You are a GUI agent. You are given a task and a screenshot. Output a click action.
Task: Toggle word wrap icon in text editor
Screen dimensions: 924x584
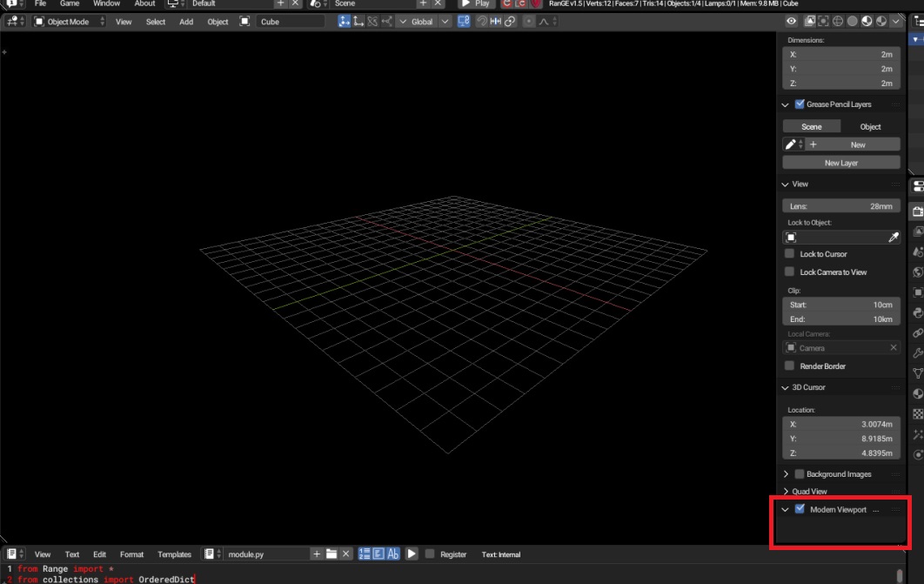(x=379, y=554)
